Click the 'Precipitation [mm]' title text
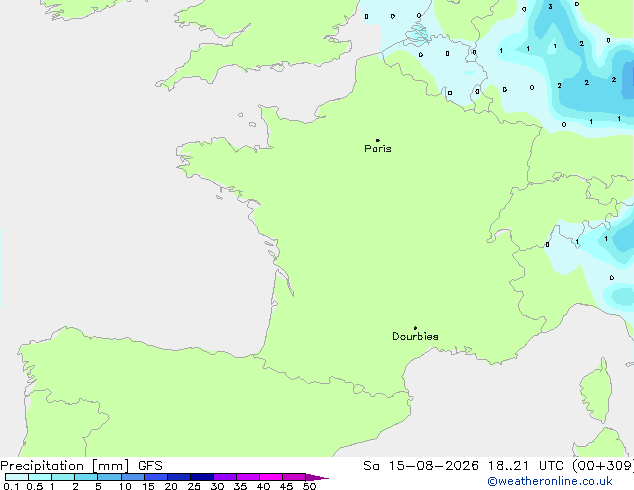The image size is (634, 490). 65,466
